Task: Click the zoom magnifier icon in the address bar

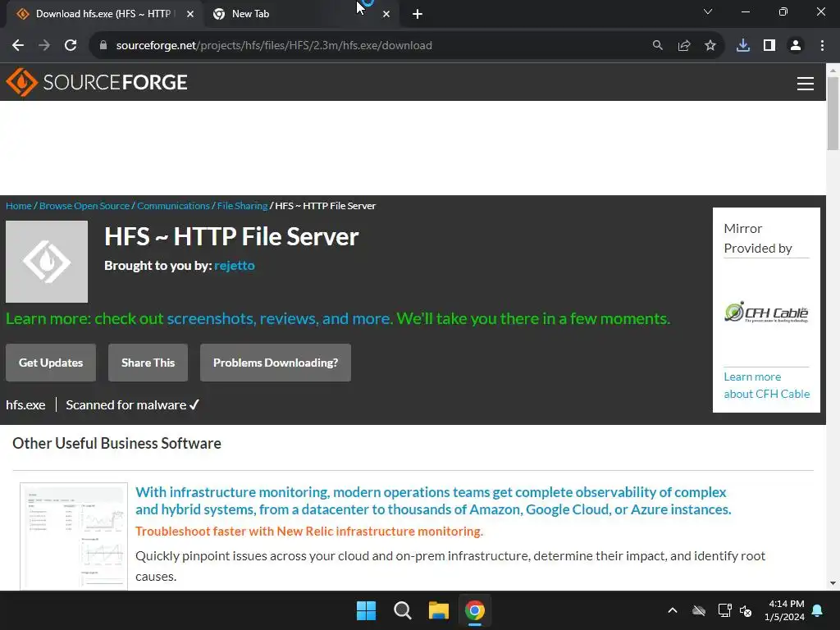Action: (657, 46)
